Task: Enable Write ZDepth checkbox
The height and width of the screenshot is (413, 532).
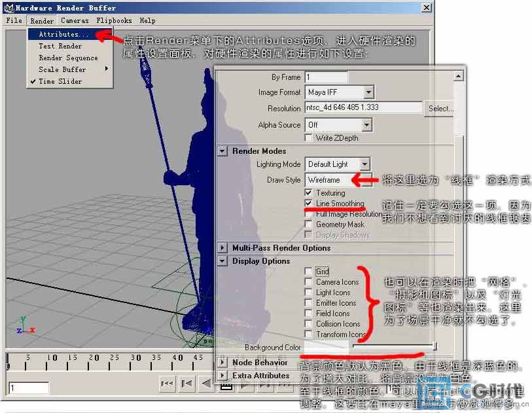Action: [308, 138]
